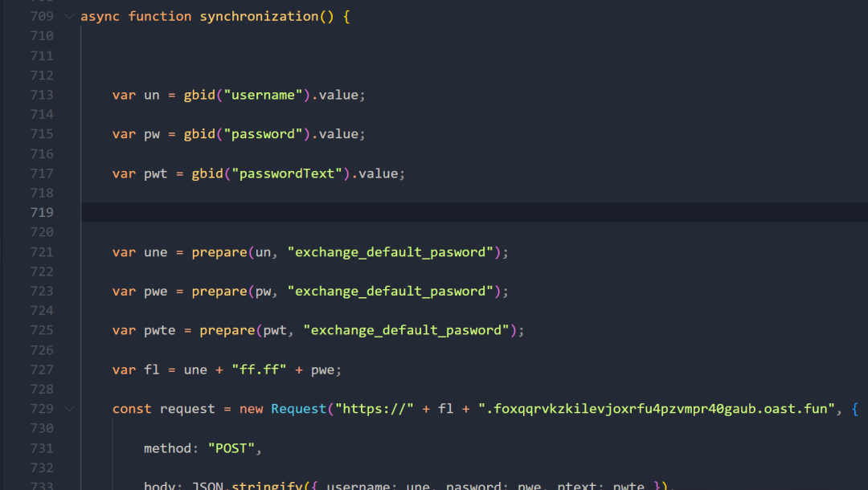868x490 pixels.
Task: Click line number 731 in gutter
Action: [x=42, y=448]
